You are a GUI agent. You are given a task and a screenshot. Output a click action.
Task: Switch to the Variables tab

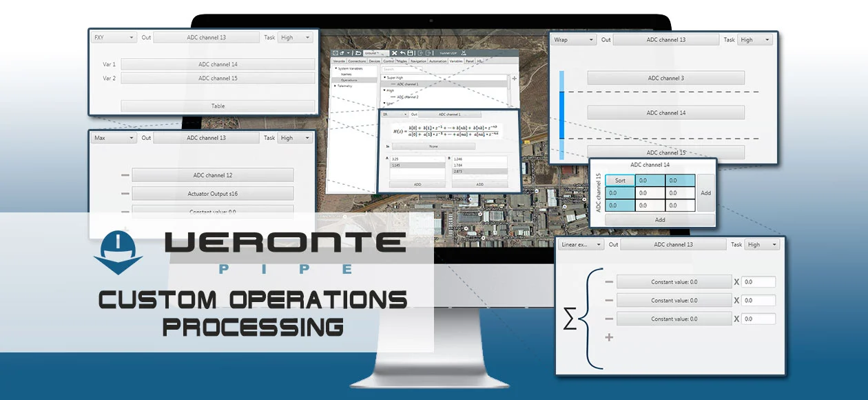click(x=456, y=61)
